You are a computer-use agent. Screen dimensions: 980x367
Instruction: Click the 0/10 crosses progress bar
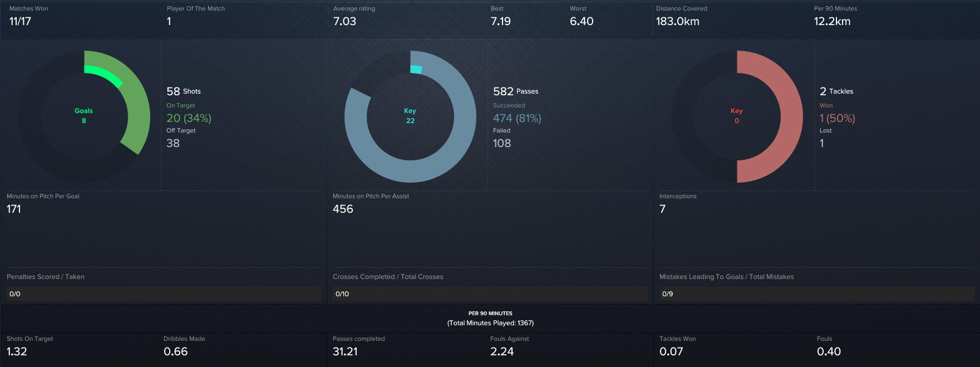(x=490, y=294)
